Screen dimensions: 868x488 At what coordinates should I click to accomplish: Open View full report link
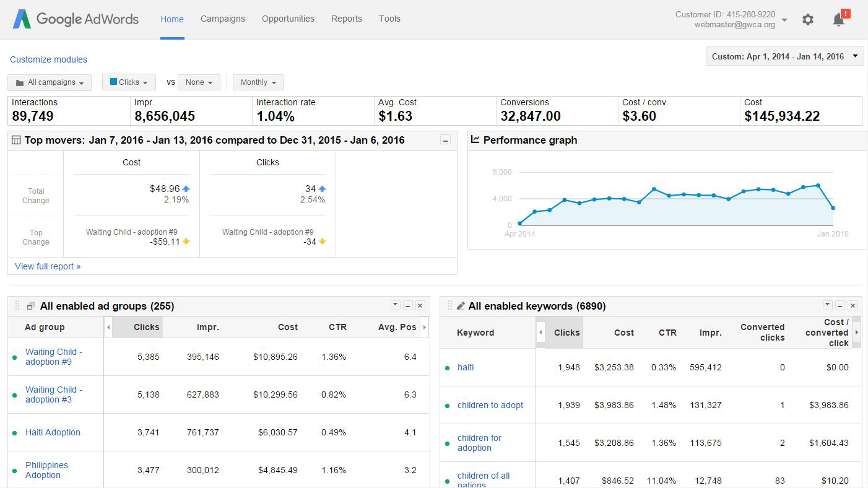coord(48,266)
